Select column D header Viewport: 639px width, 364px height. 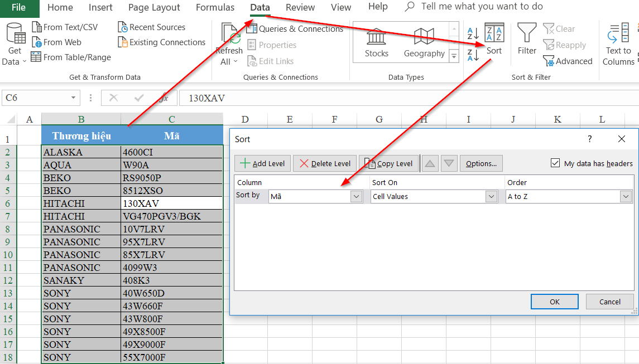click(245, 119)
